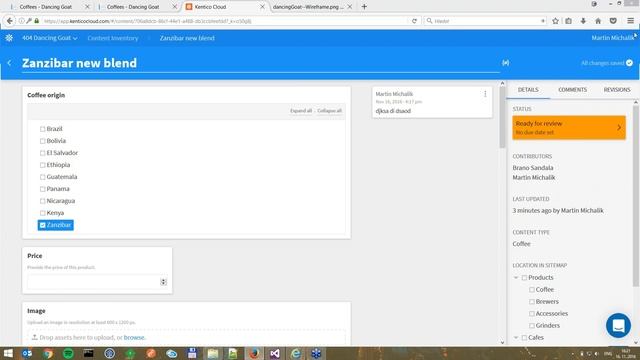This screenshot has width=640, height=360.
Task: Bookmark this page with star icon
Action: 555,21
